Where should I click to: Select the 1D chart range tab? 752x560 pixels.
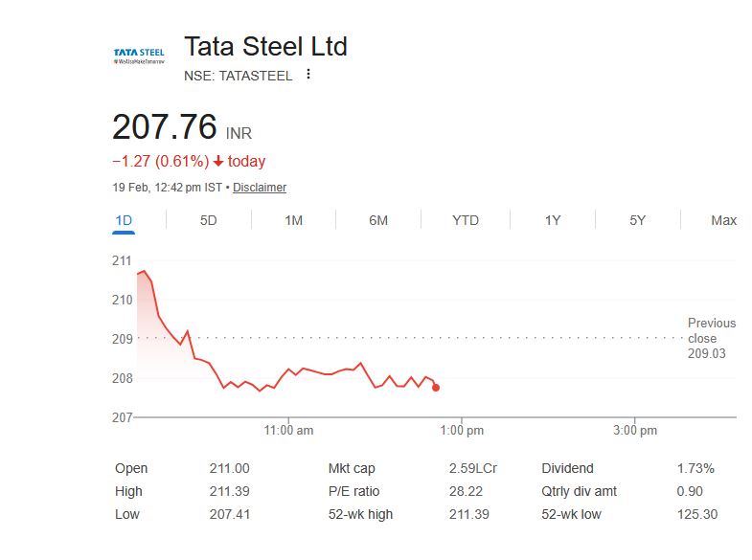pyautogui.click(x=124, y=220)
